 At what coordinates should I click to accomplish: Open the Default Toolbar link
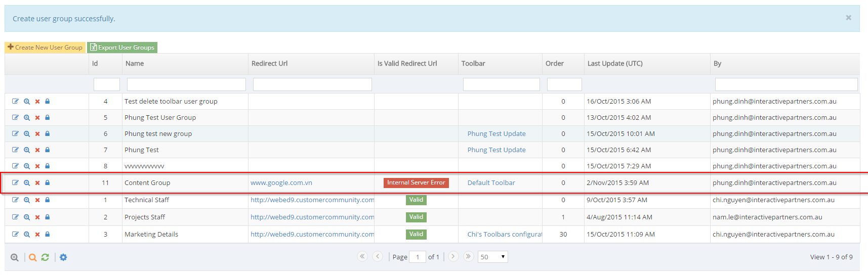(x=491, y=183)
